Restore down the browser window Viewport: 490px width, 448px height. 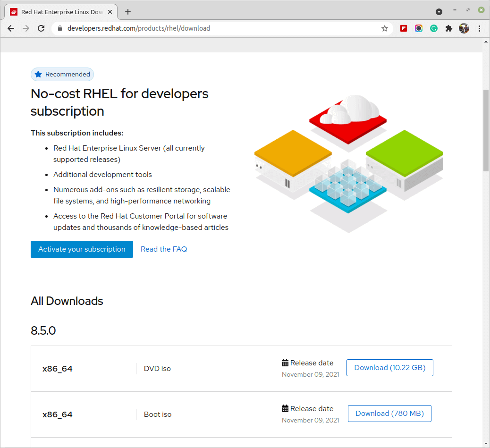468,10
